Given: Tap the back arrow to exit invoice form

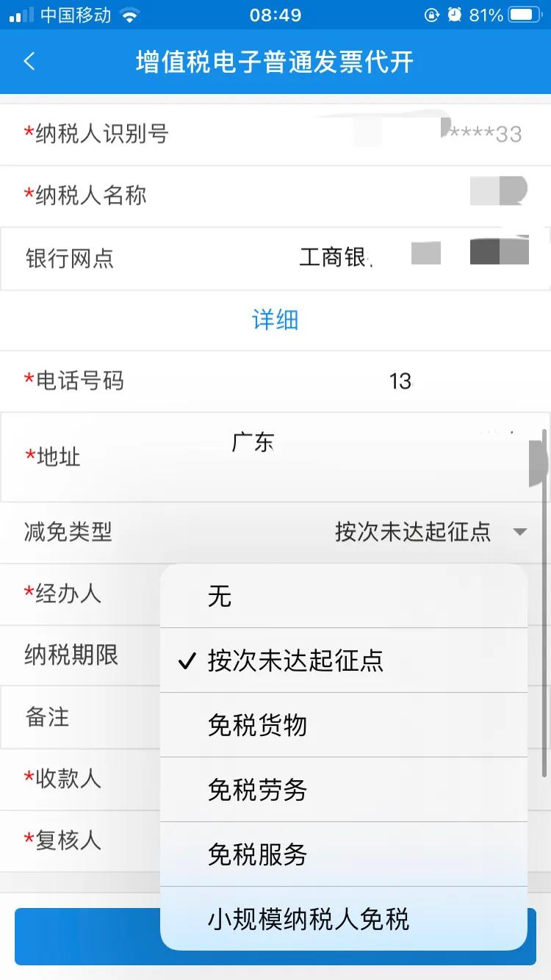Looking at the screenshot, I should [29, 62].
